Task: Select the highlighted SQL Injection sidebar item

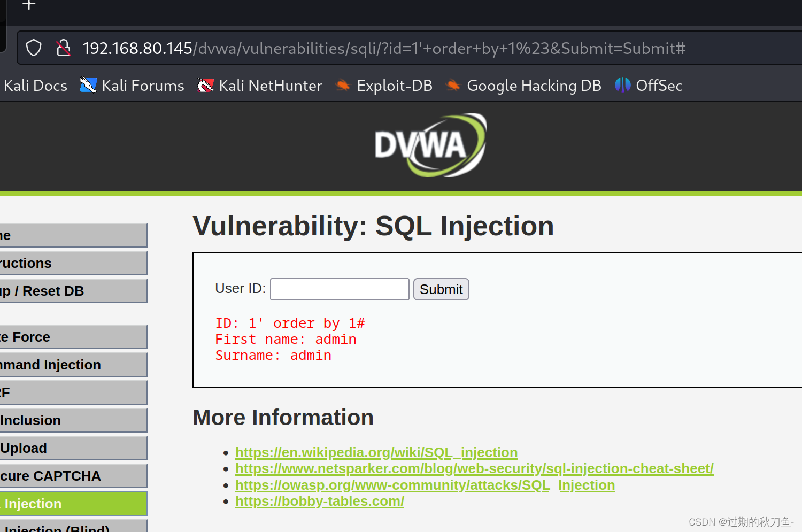Action: pos(73,504)
